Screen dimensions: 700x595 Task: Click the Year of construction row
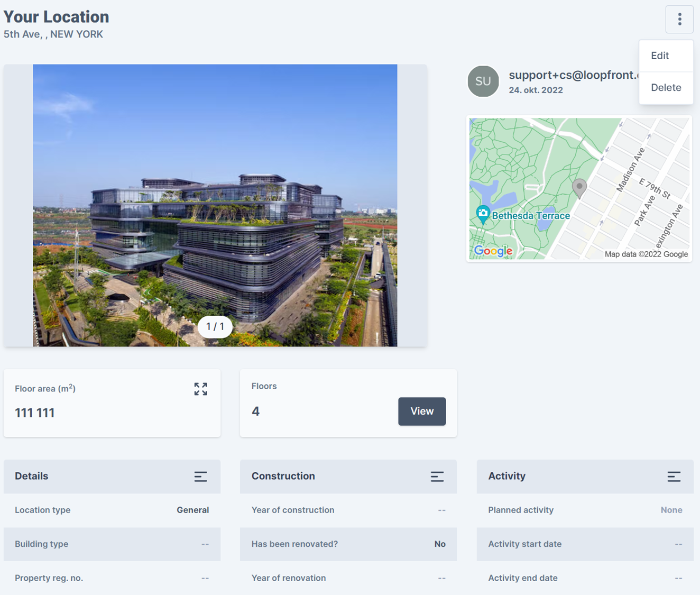click(x=348, y=510)
